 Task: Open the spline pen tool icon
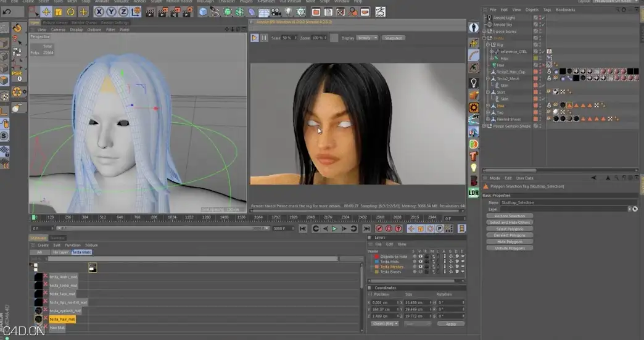pos(215,12)
